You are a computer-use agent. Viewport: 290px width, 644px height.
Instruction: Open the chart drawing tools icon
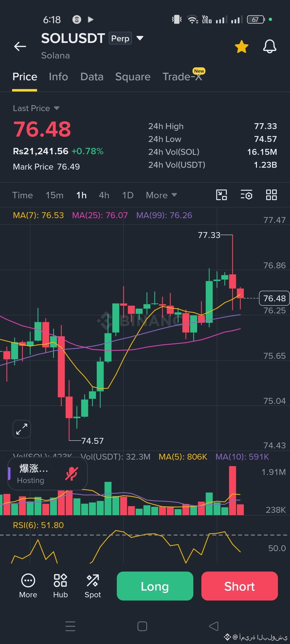click(x=222, y=195)
